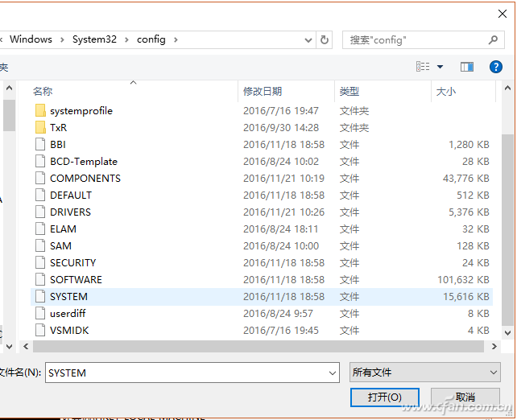Select the SOFTWARE file icon

click(40, 280)
